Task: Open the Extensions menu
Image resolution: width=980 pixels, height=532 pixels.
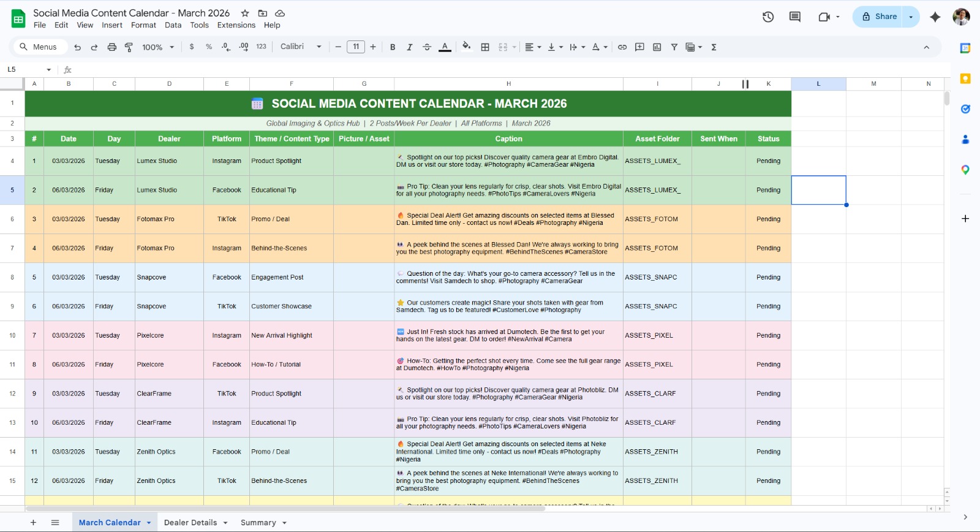Action: pyautogui.click(x=236, y=25)
